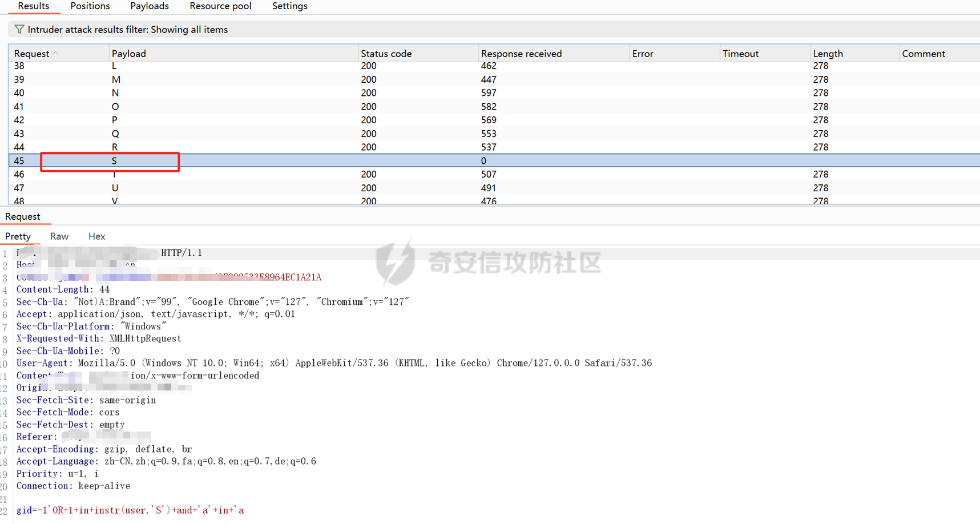Click the Sec-Fetch-Mode header line
Screen dimensions: 980x524
pyautogui.click(x=68, y=412)
